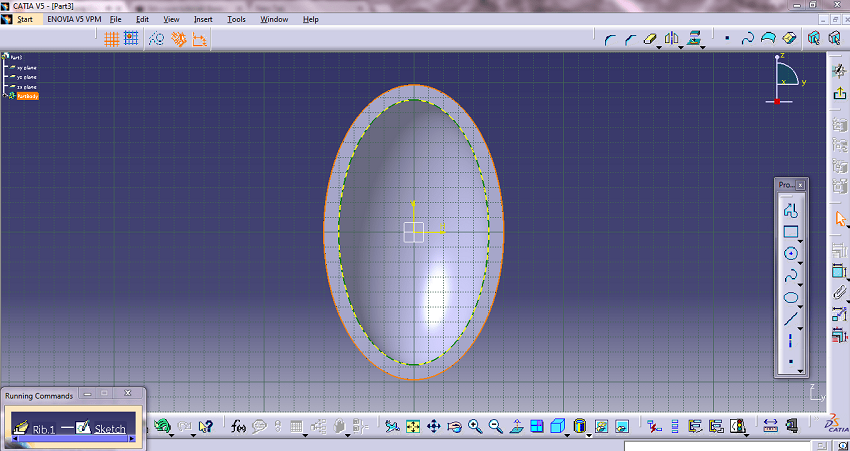Image resolution: width=850 pixels, height=451 pixels.
Task: Expand the Line tool flyout arrow
Action: coord(801,328)
